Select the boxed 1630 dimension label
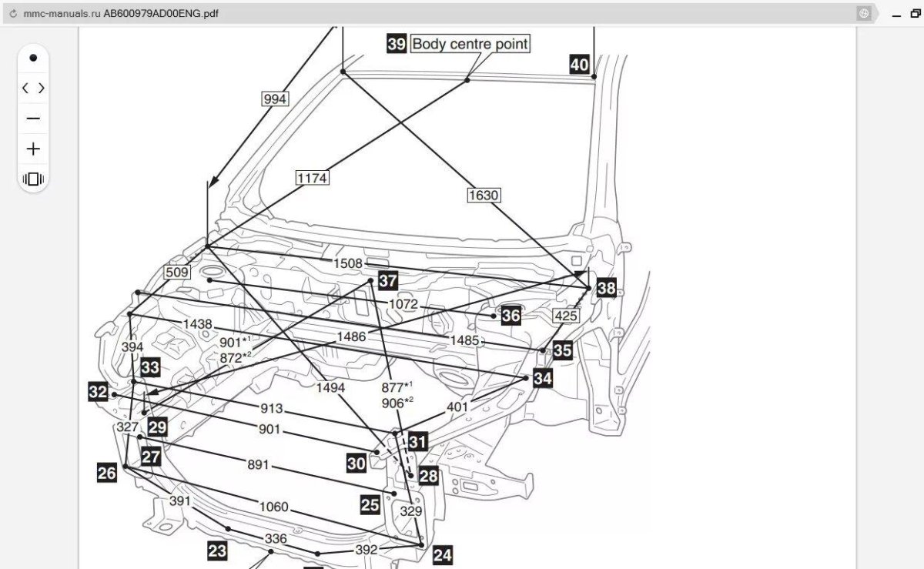 [x=484, y=195]
